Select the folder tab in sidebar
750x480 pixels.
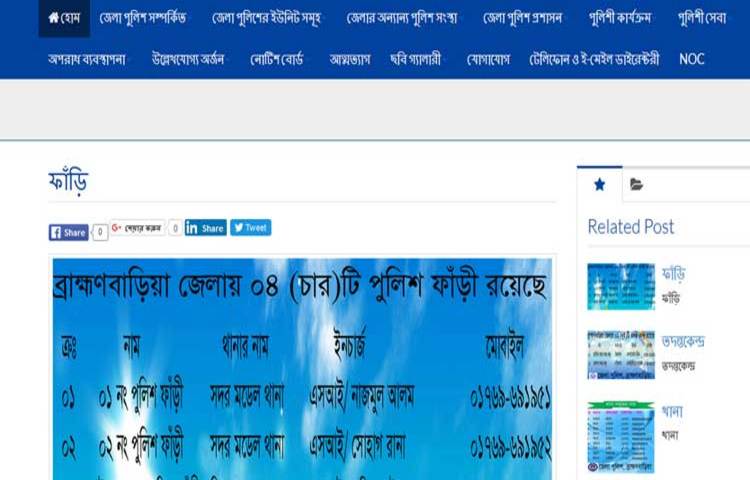(x=636, y=185)
